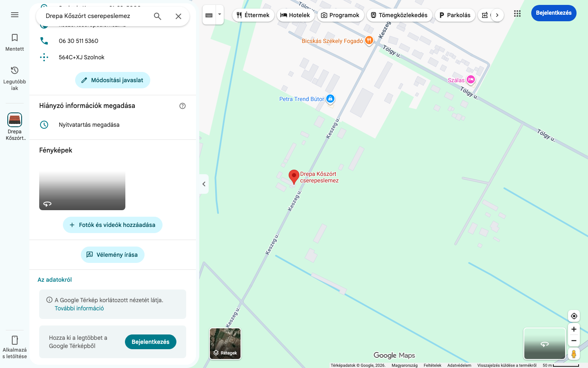Click Nyitvatartás megadása row
Image resolution: width=588 pixels, height=368 pixels.
(x=113, y=125)
